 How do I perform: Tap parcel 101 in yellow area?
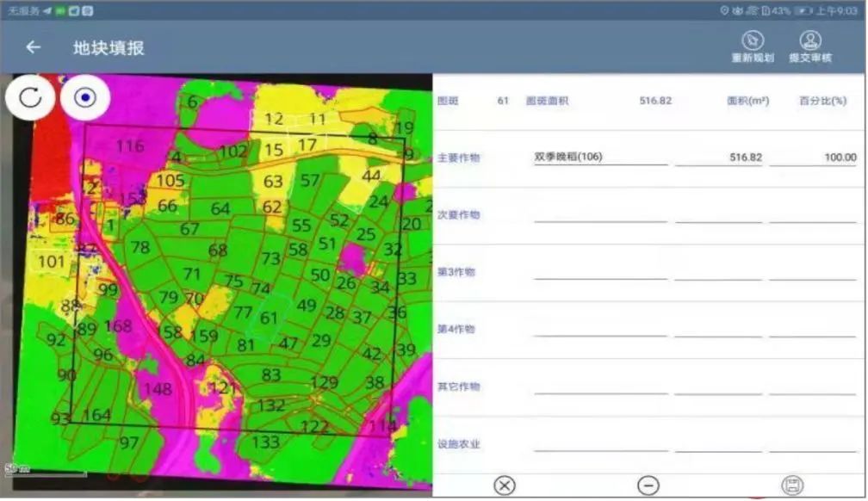[52, 262]
